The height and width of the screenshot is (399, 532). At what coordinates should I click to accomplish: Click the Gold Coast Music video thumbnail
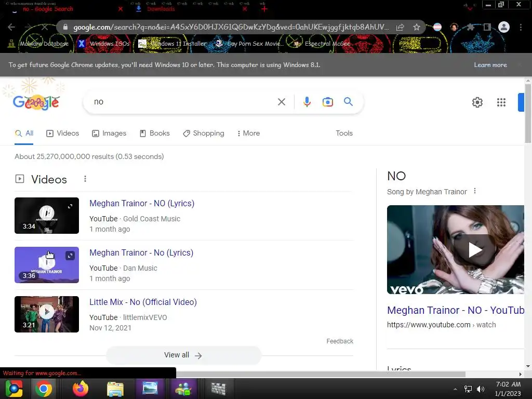click(x=47, y=216)
